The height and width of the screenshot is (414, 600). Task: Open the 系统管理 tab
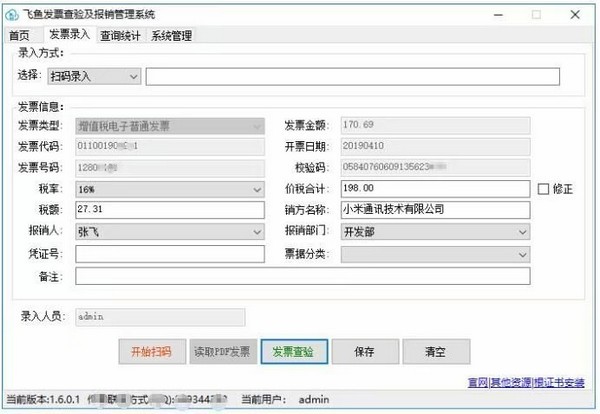171,36
